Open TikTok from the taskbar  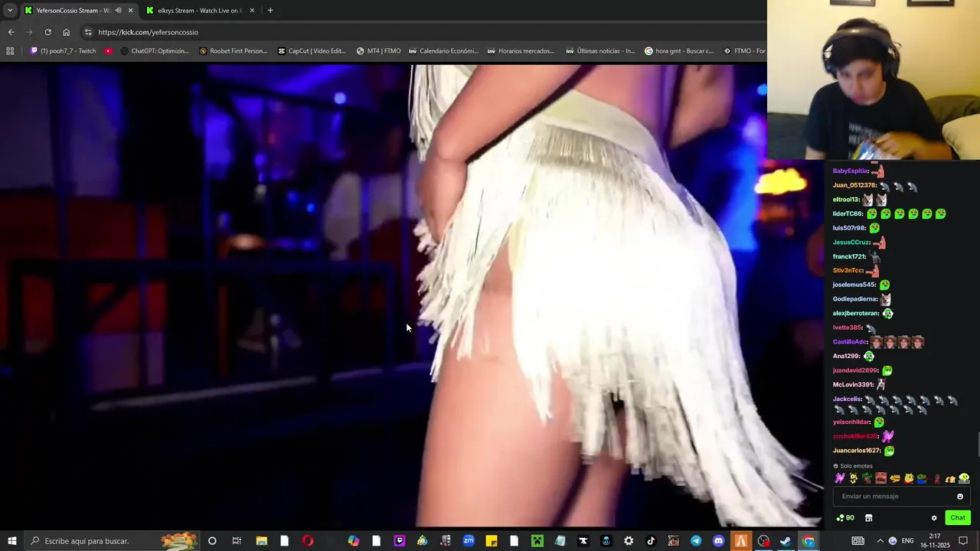[651, 541]
